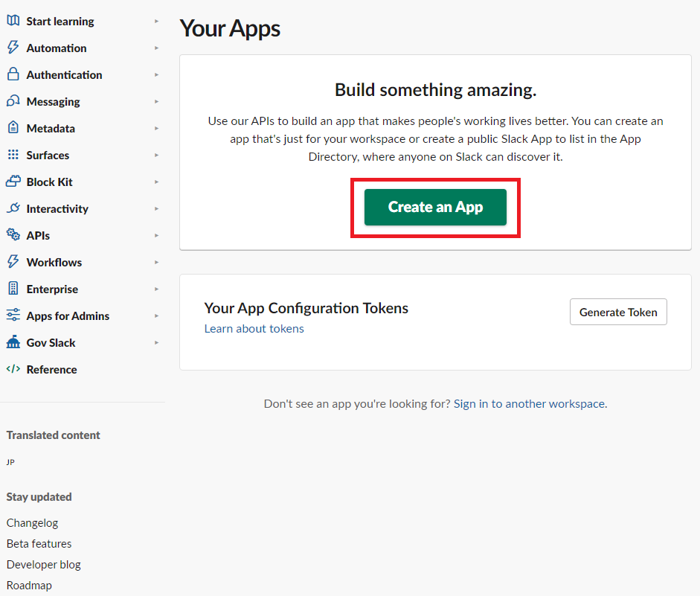Open the Reference menu item

(x=51, y=369)
